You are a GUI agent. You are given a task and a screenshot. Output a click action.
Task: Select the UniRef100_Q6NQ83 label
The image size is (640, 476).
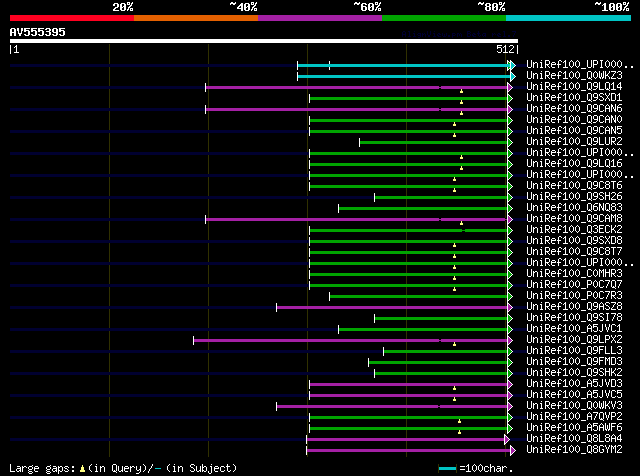point(574,208)
